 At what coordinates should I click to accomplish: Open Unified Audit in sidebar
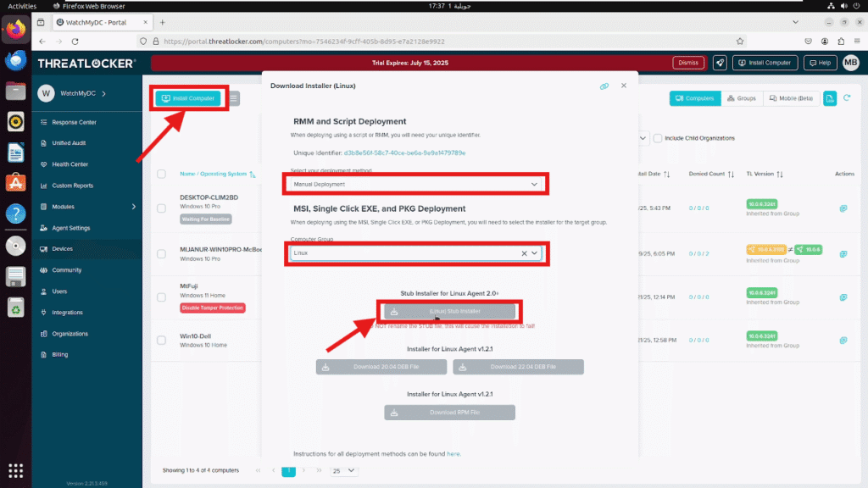(69, 143)
